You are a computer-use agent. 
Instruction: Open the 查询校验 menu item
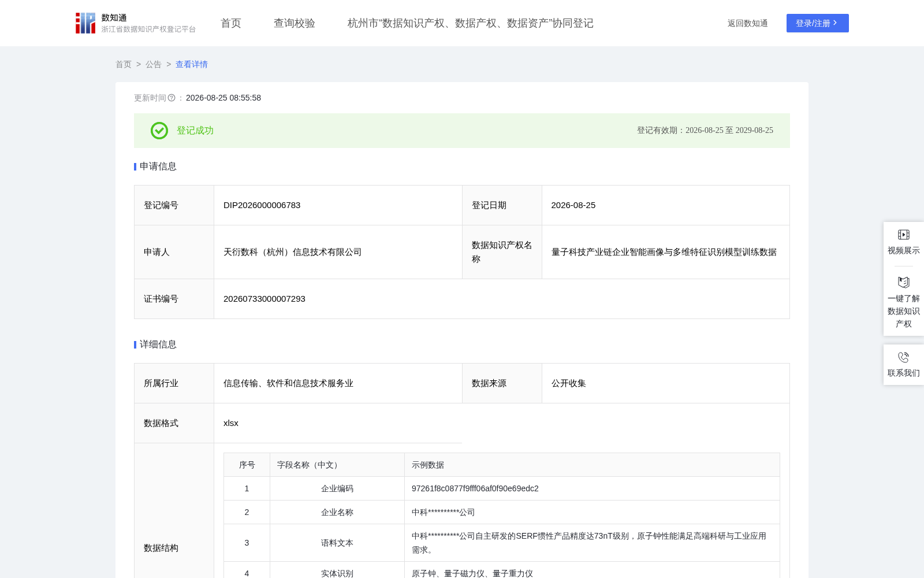295,23
